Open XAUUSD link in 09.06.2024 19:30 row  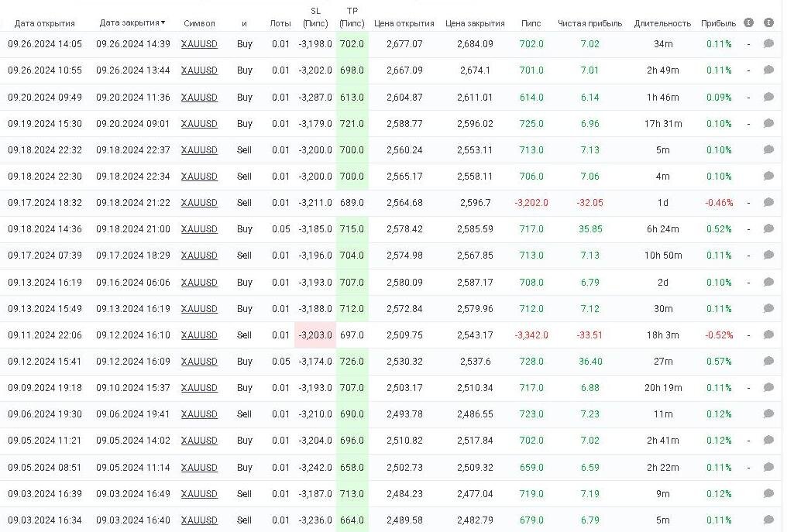click(x=199, y=414)
